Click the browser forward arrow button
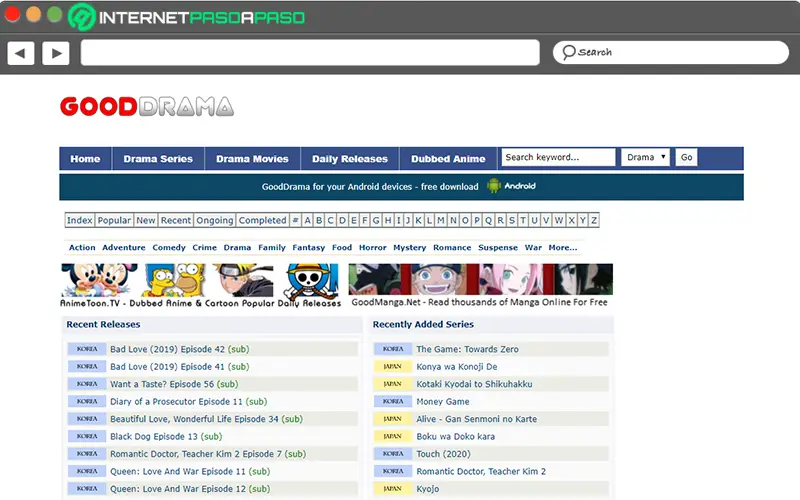This screenshot has height=500, width=800. (x=56, y=53)
